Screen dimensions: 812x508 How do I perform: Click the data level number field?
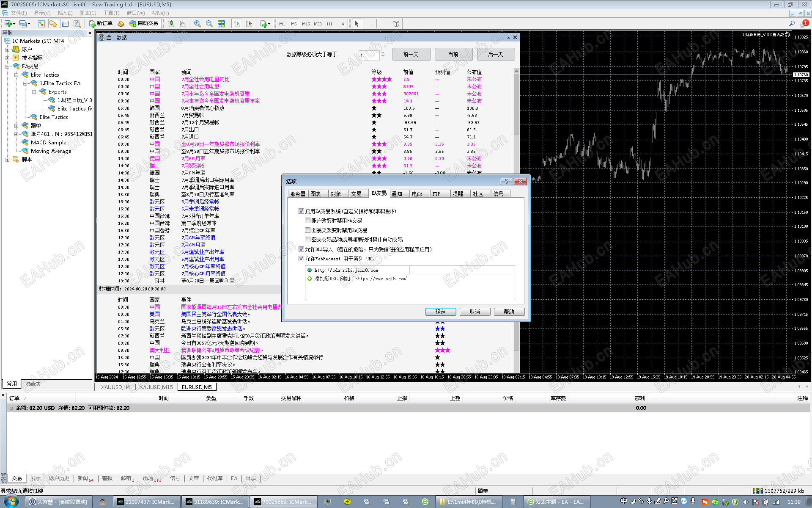369,55
